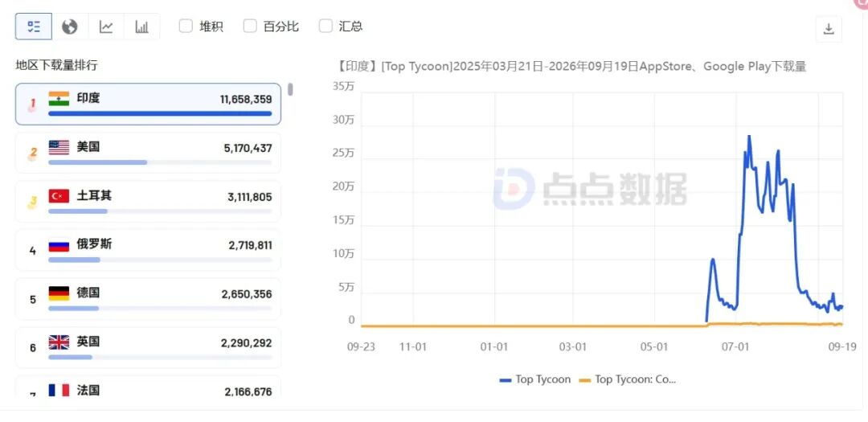Screen dimensions: 868x422
Task: Select the 法国 ranking row
Action: point(148,387)
